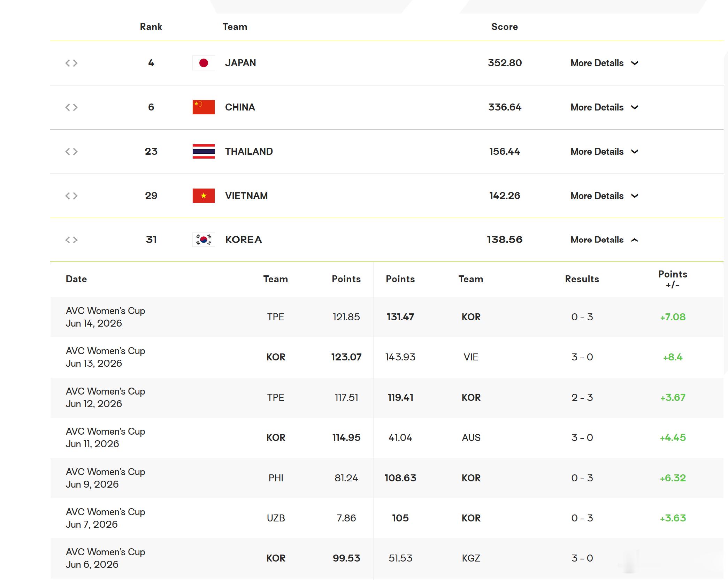Click the Rank column header
The height and width of the screenshot is (580, 728).
pos(151,26)
